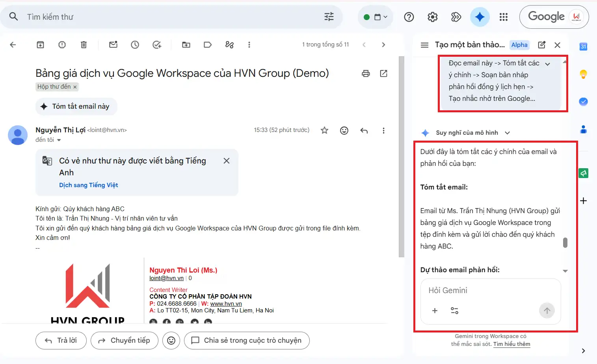This screenshot has height=364, width=597.
Task: Click the "Chuyển tiếp" button
Action: 125,340
